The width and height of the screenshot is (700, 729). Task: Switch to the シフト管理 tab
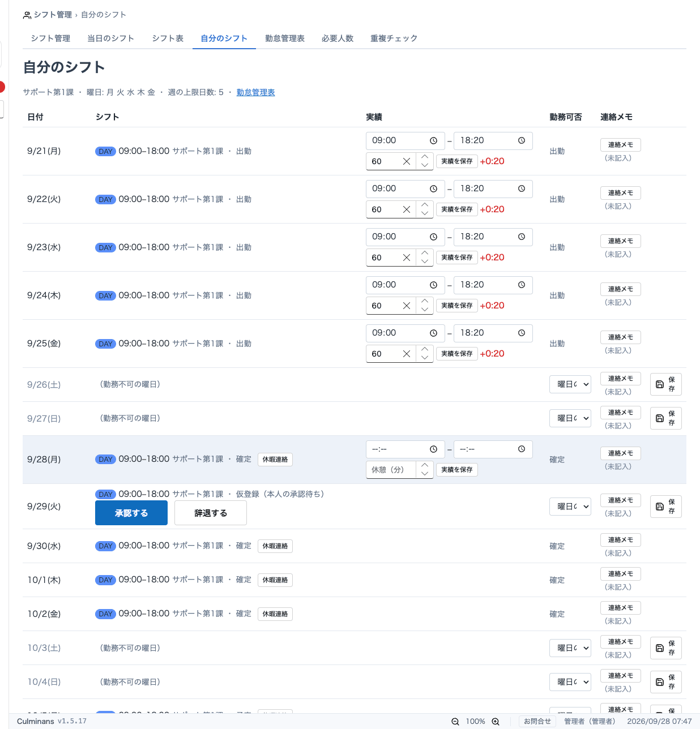pyautogui.click(x=50, y=38)
